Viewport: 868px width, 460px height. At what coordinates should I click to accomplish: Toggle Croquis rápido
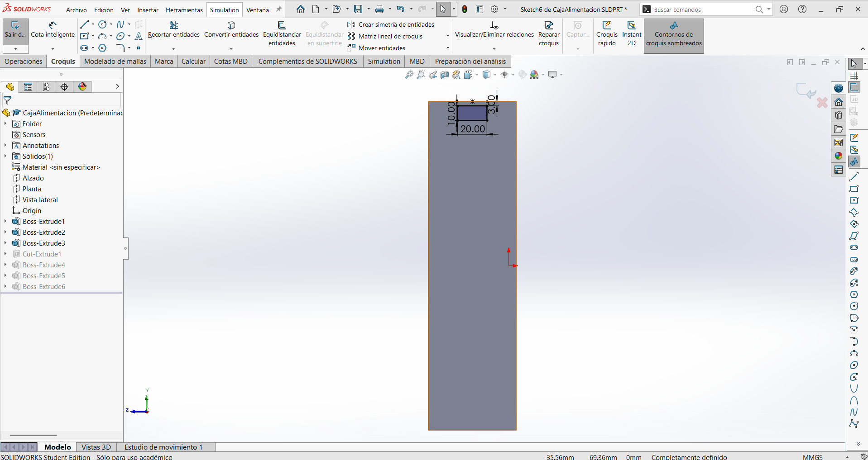(x=607, y=34)
